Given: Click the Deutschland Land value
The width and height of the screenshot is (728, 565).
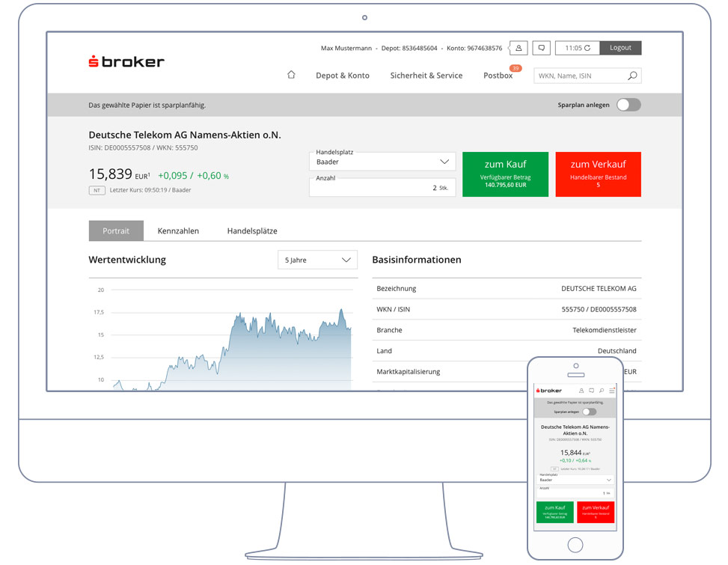Looking at the screenshot, I should (617, 351).
